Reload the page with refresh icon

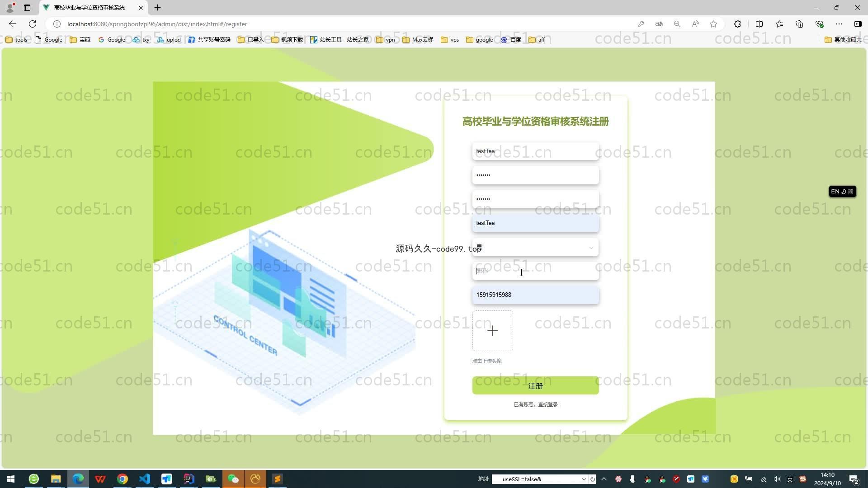coord(33,24)
